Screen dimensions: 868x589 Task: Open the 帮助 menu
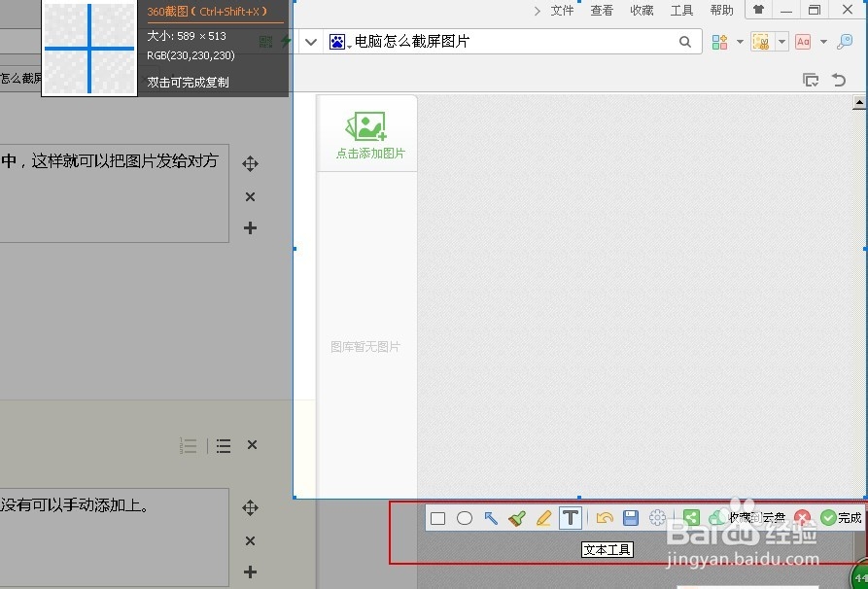click(721, 11)
